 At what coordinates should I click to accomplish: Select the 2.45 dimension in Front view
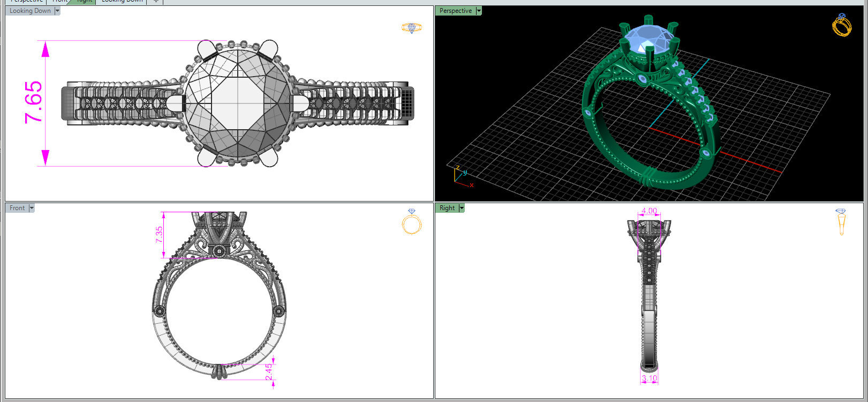point(269,371)
